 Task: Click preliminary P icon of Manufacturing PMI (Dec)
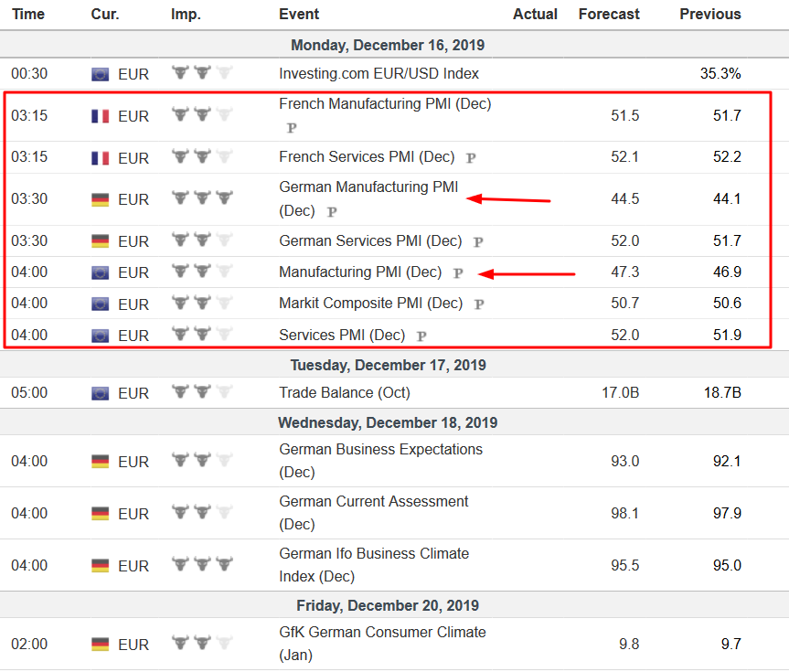[458, 272]
